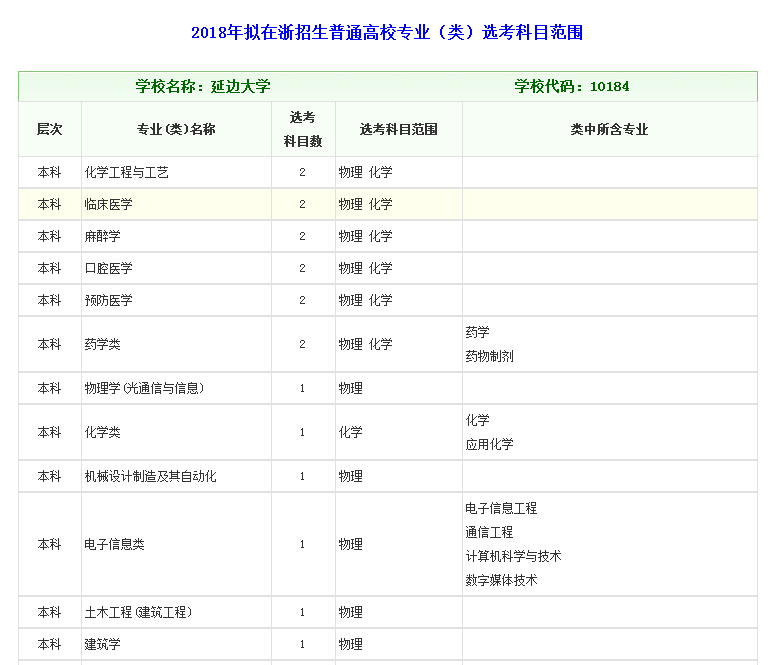Click 本科 in the 电子信息类 row
This screenshot has height=665, width=768.
point(49,544)
